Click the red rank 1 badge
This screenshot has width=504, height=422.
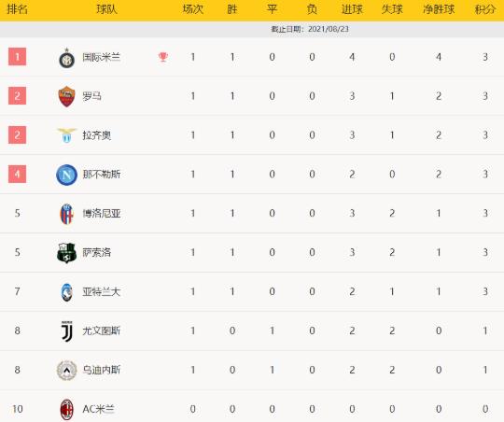(x=18, y=57)
